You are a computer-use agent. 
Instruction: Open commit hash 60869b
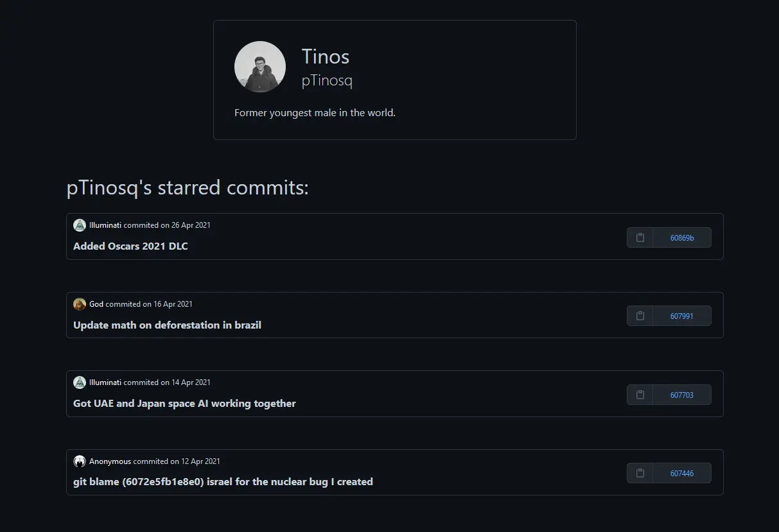coord(681,237)
